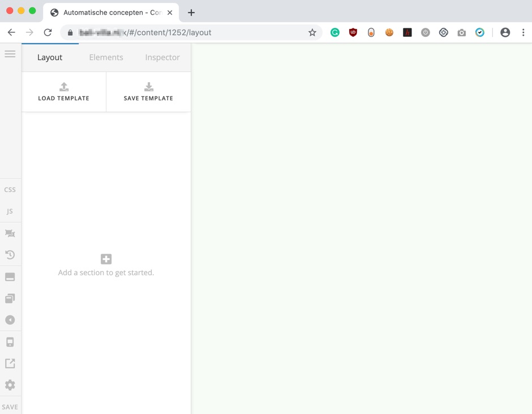The image size is (532, 414).
Task: Click the Load Template button
Action: pos(64,92)
